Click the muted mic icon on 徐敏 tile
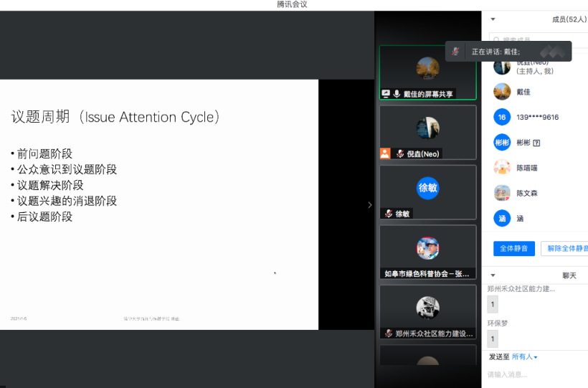This screenshot has width=588, height=388. pos(388,214)
